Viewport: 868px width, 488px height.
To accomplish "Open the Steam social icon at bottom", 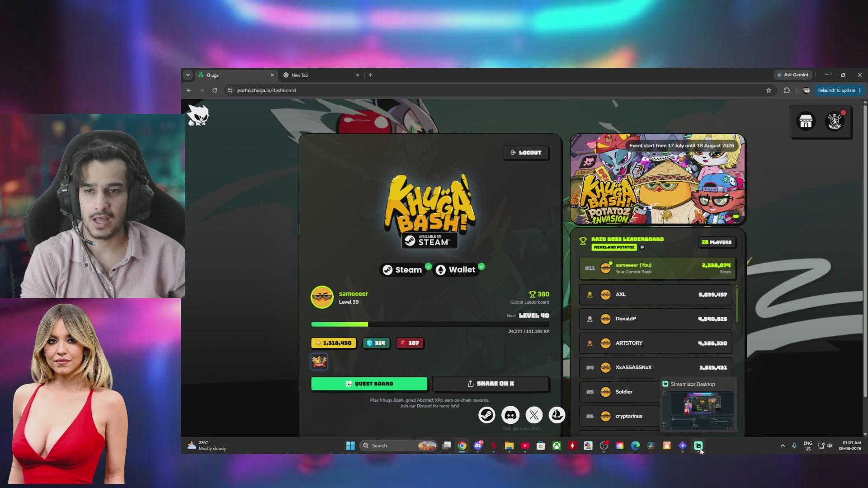I will point(487,415).
